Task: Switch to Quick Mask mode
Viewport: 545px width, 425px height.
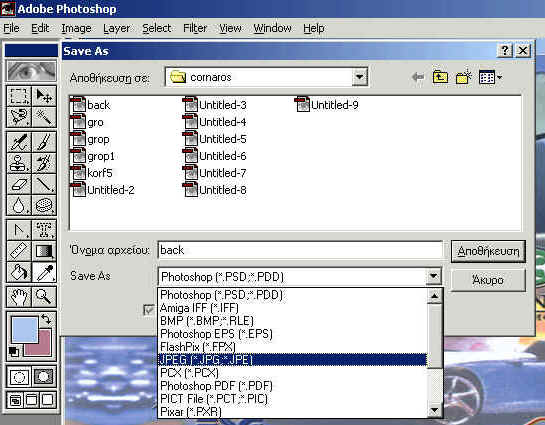Action: 44,377
